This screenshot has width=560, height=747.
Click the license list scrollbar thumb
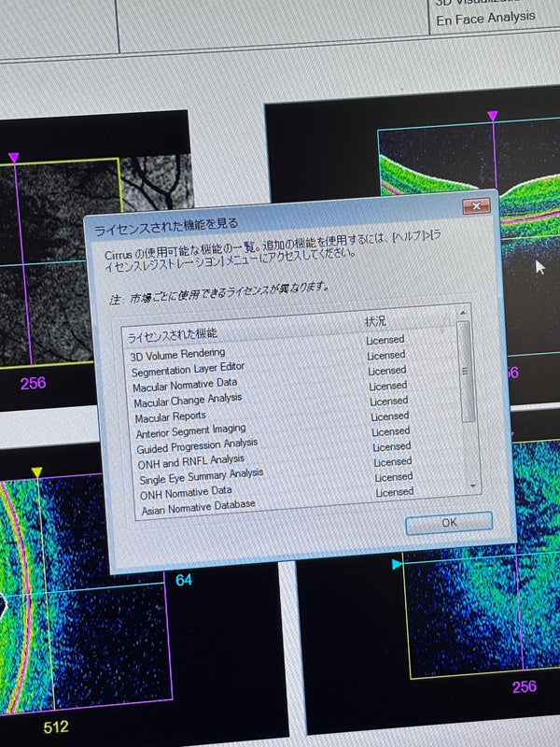point(466,372)
